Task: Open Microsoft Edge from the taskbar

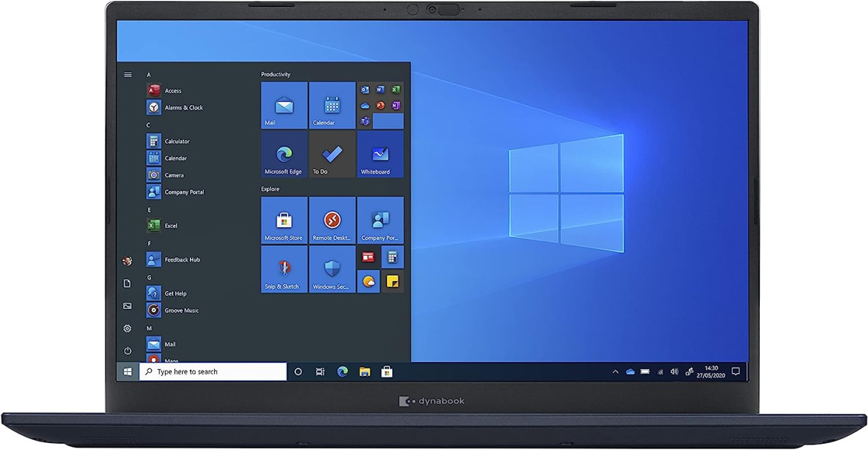Action: click(342, 372)
